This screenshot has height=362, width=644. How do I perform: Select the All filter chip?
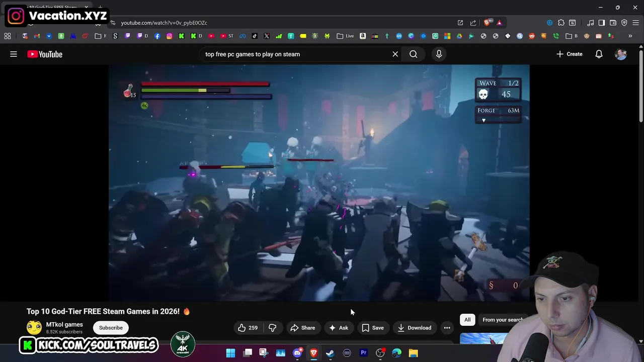coord(467,320)
